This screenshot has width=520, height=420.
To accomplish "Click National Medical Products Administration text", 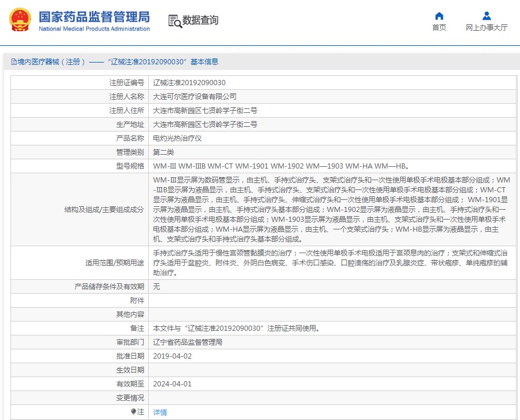I will click(x=94, y=29).
